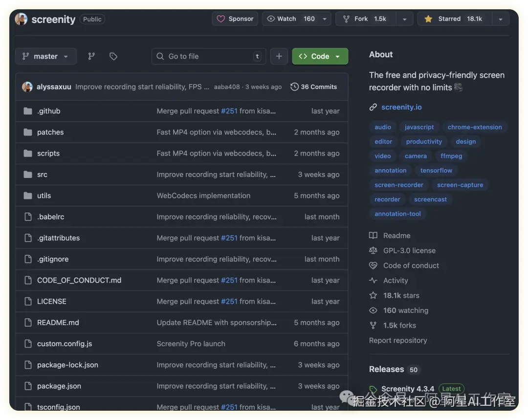Click the screenity owner avatar

pos(21,19)
